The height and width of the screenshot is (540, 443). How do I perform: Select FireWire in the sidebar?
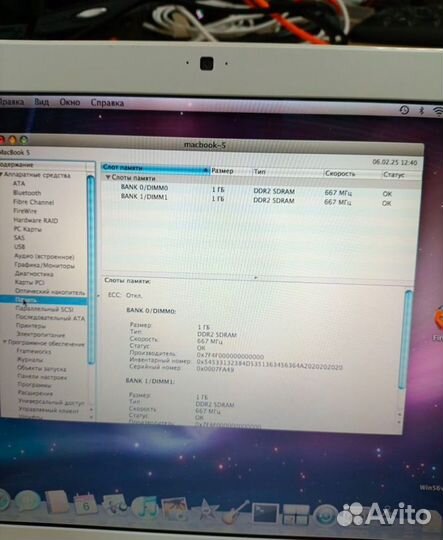[25, 211]
